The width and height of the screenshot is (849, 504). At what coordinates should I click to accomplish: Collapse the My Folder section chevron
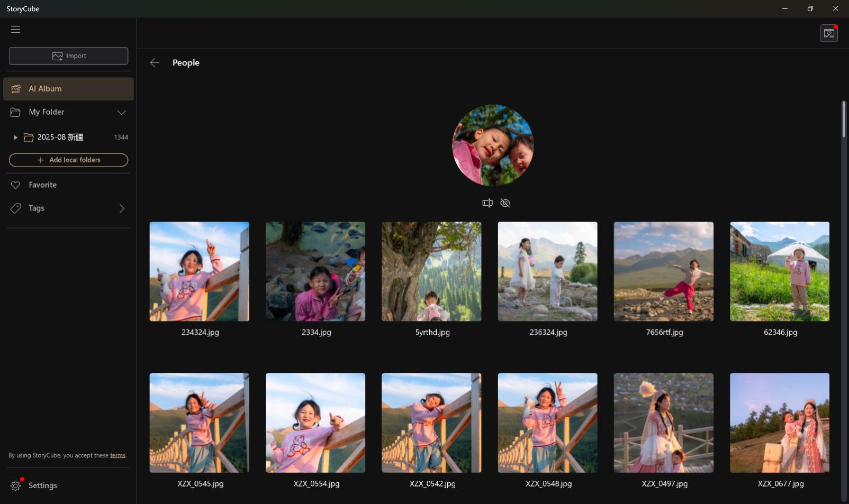coord(121,113)
